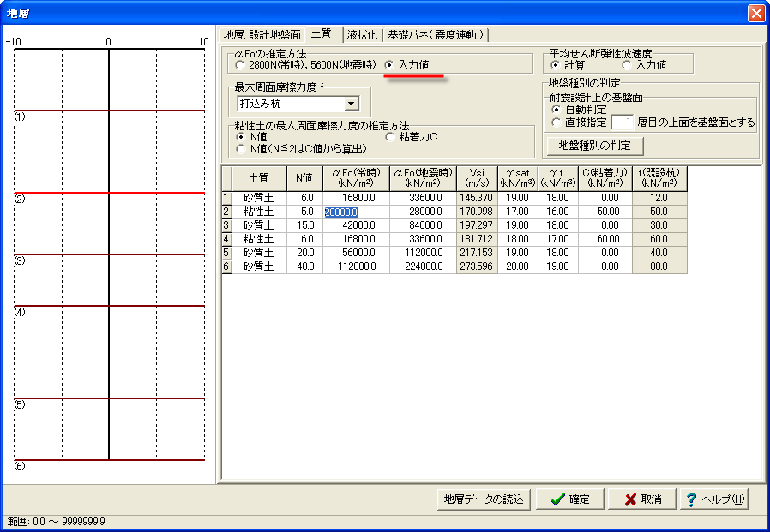This screenshot has height=532, width=770.
Task: Click the αEo(地震時) column header
Action: point(423,178)
